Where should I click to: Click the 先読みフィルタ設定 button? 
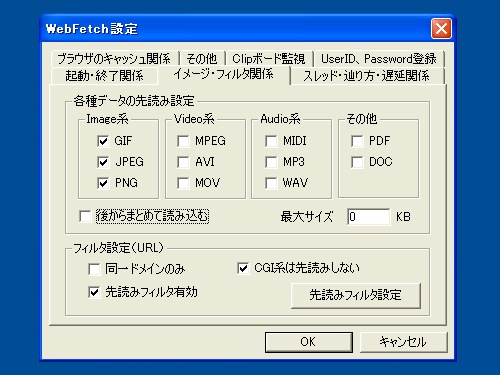point(356,295)
